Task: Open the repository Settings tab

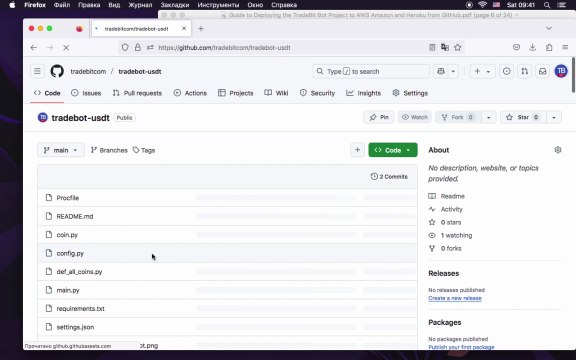Action: 410,93
